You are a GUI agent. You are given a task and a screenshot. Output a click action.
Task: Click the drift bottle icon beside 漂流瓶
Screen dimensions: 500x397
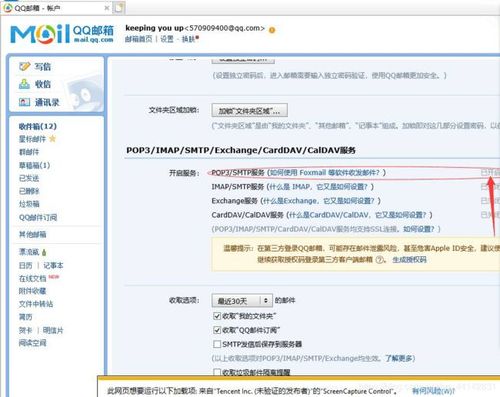44,252
